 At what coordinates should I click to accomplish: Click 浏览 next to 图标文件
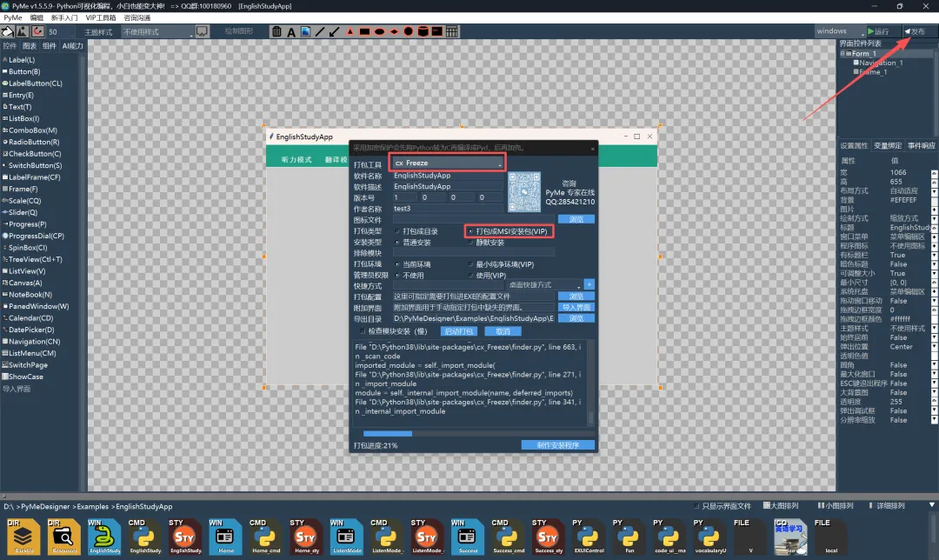[x=576, y=219]
